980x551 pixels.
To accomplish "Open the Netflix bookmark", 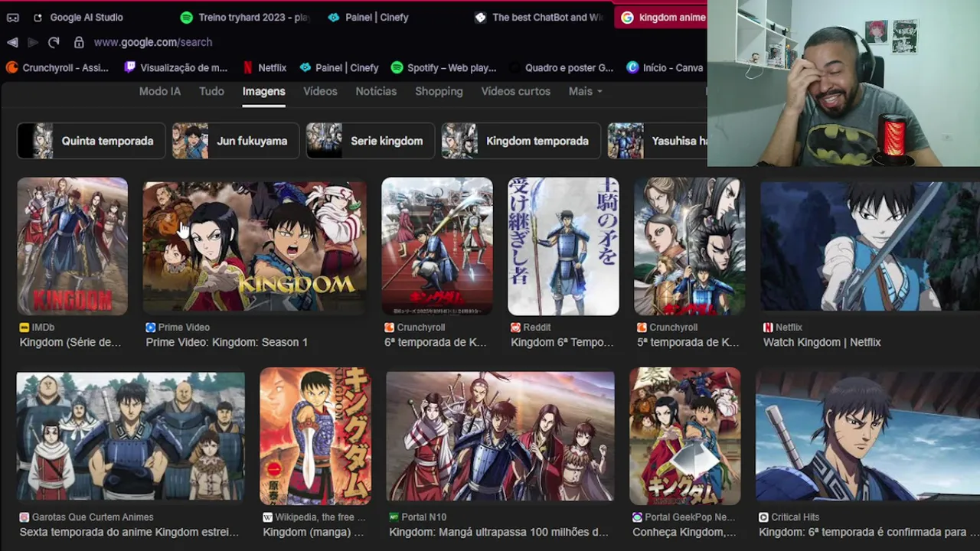I will (264, 67).
